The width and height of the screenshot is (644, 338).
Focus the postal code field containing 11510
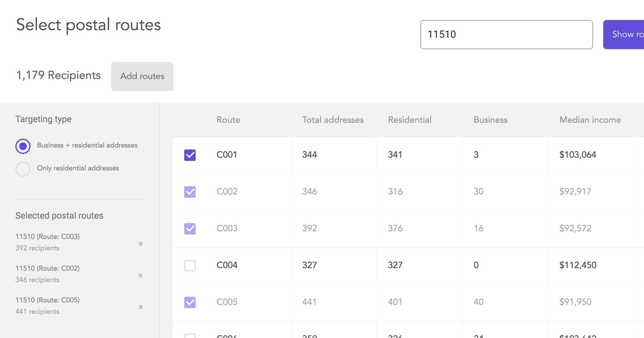pos(507,34)
